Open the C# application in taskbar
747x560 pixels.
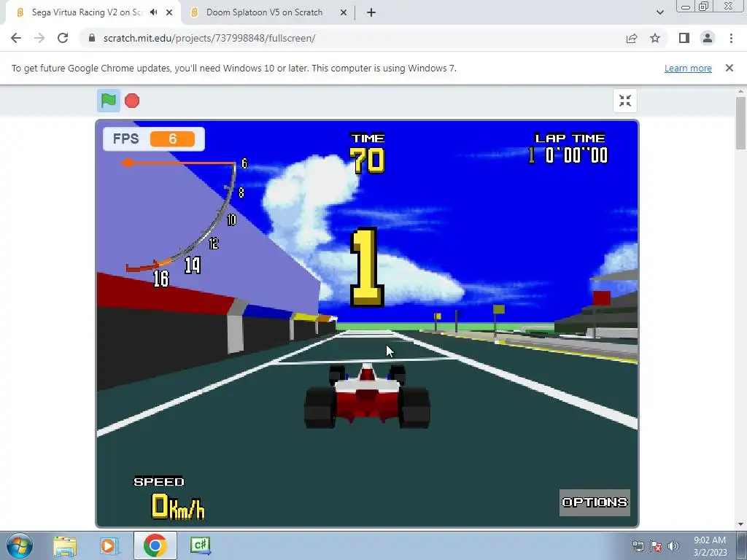tap(200, 545)
